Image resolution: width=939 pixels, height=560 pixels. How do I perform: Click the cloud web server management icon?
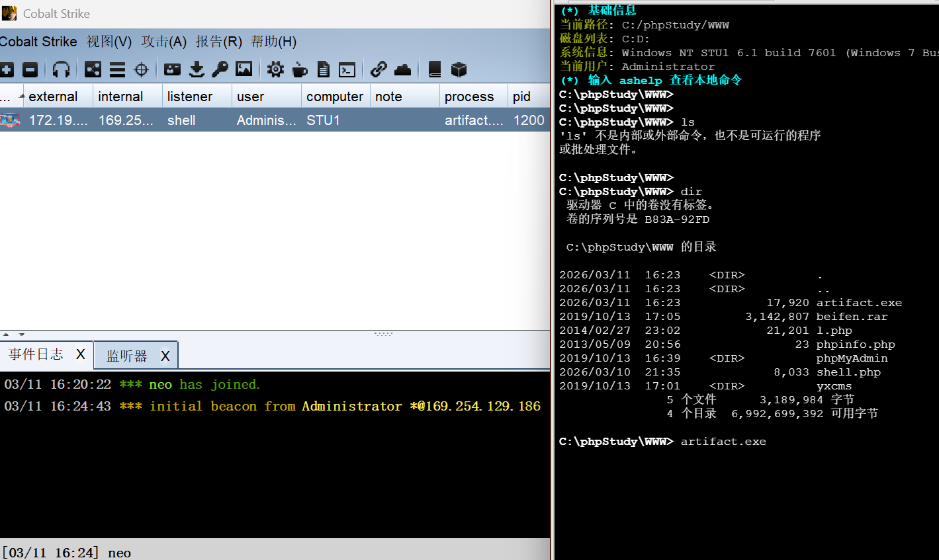[402, 69]
